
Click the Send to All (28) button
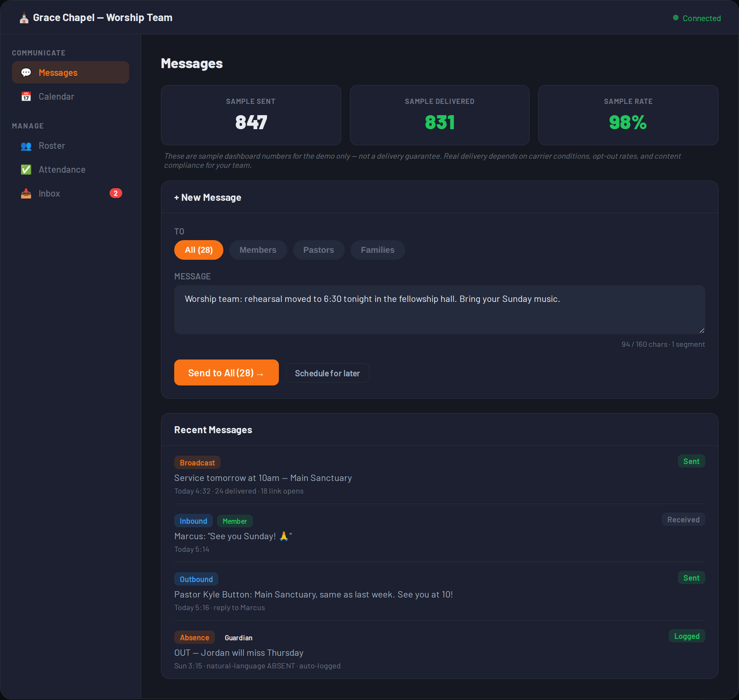pyautogui.click(x=226, y=372)
